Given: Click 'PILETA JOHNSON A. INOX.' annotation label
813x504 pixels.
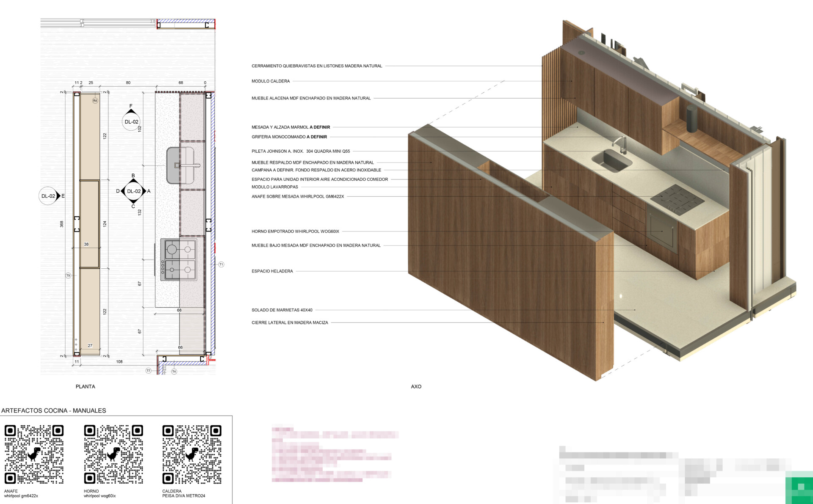Looking at the screenshot, I should [301, 151].
